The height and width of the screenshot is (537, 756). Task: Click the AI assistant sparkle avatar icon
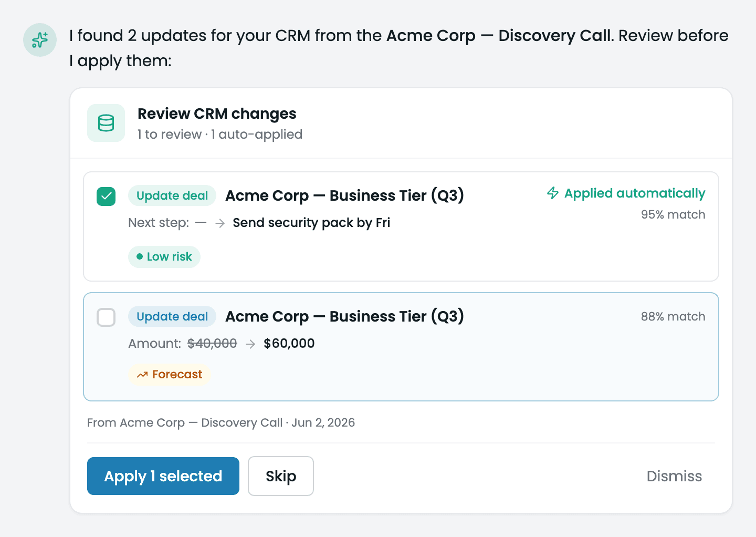pyautogui.click(x=40, y=40)
